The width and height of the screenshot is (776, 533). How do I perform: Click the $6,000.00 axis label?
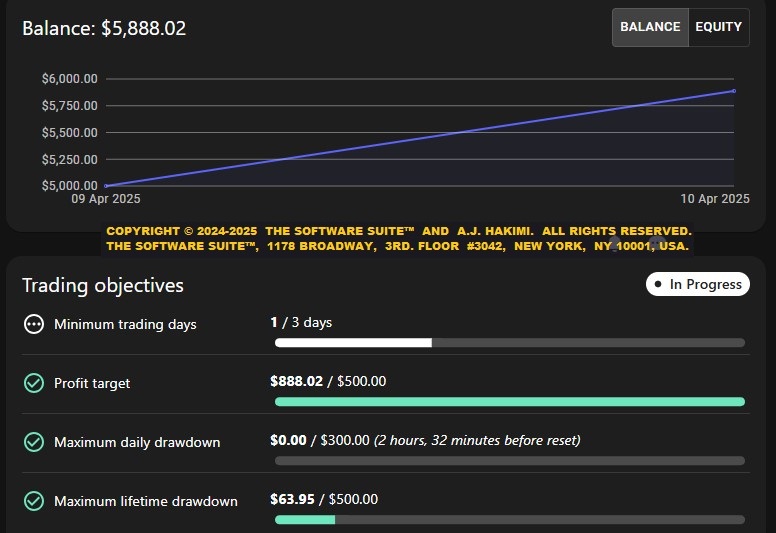[70, 79]
